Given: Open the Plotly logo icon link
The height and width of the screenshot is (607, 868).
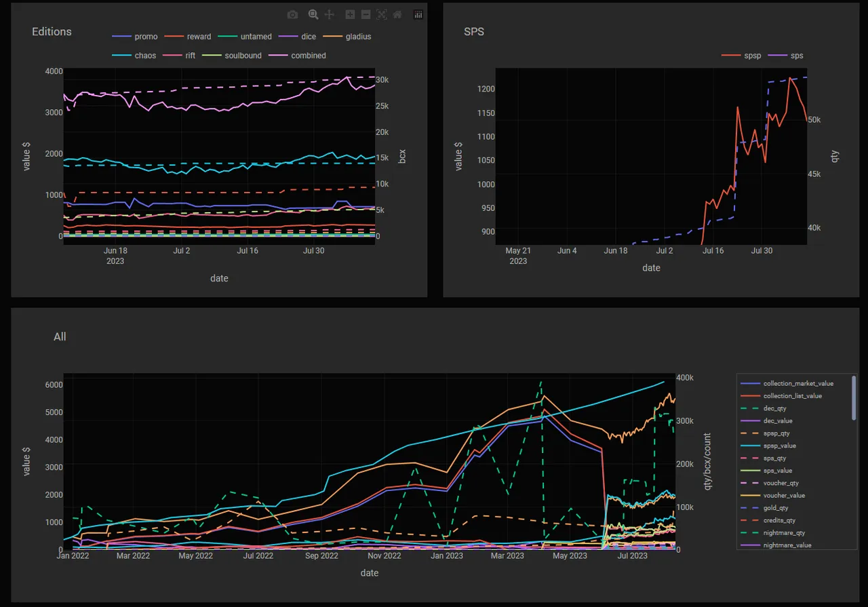Looking at the screenshot, I should 418,14.
